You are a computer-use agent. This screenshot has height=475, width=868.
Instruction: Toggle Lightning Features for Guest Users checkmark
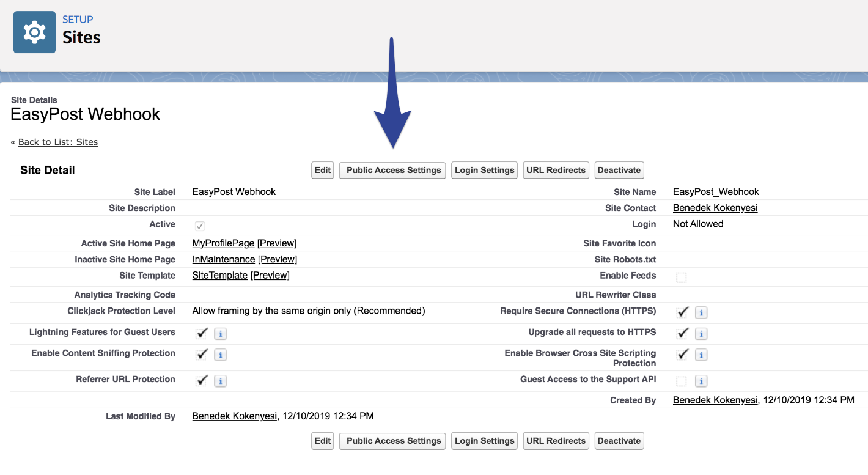201,333
